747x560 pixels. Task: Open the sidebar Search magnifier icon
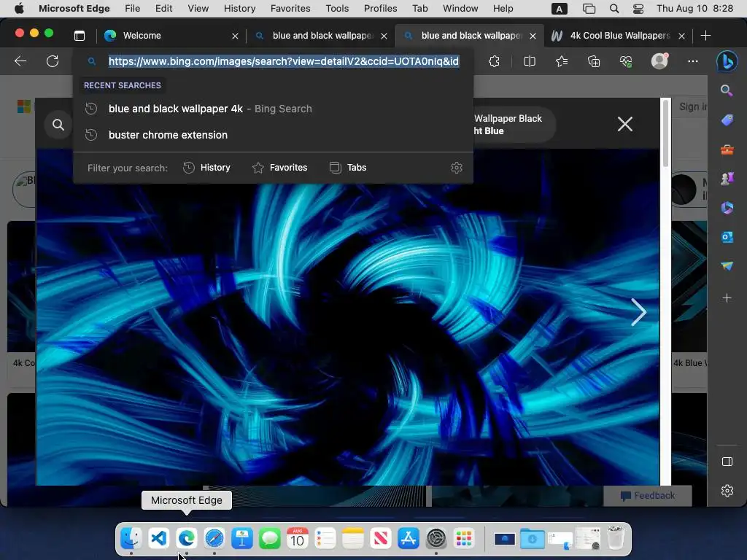727,90
